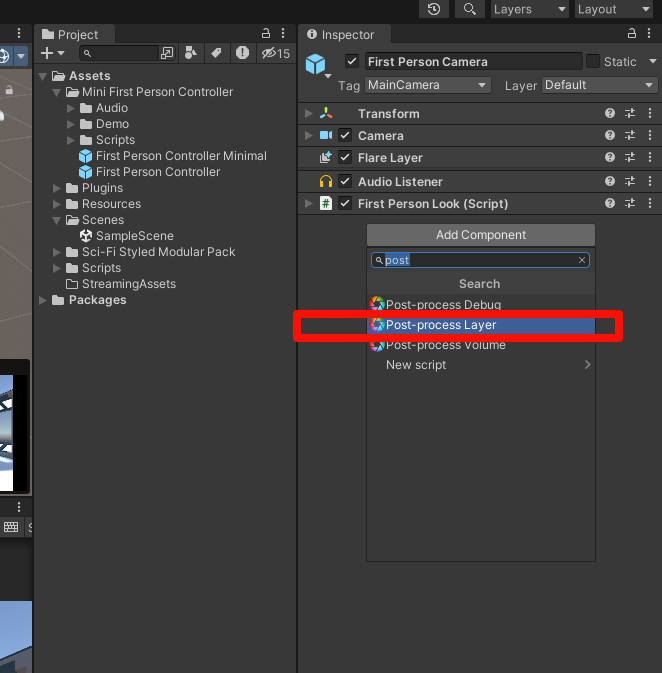Click the GameObject cube icon picker
Viewport: 662px width, 673px height.
[318, 65]
